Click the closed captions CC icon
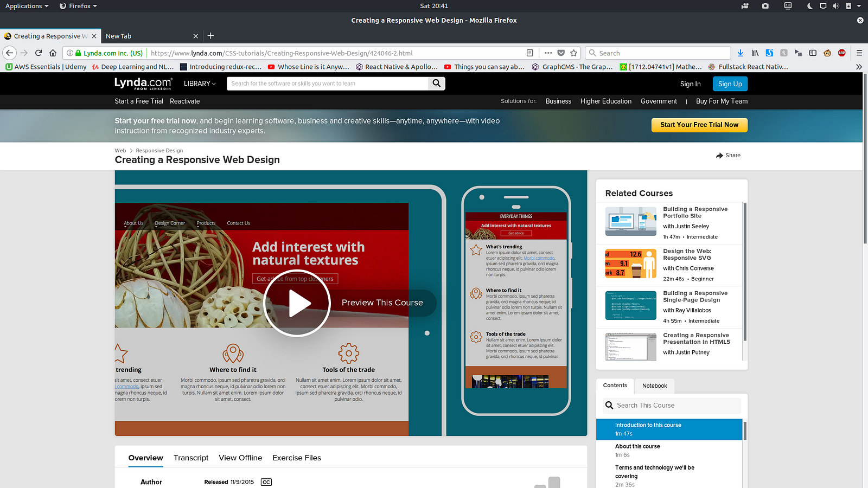This screenshot has width=868, height=488. pos(266,482)
